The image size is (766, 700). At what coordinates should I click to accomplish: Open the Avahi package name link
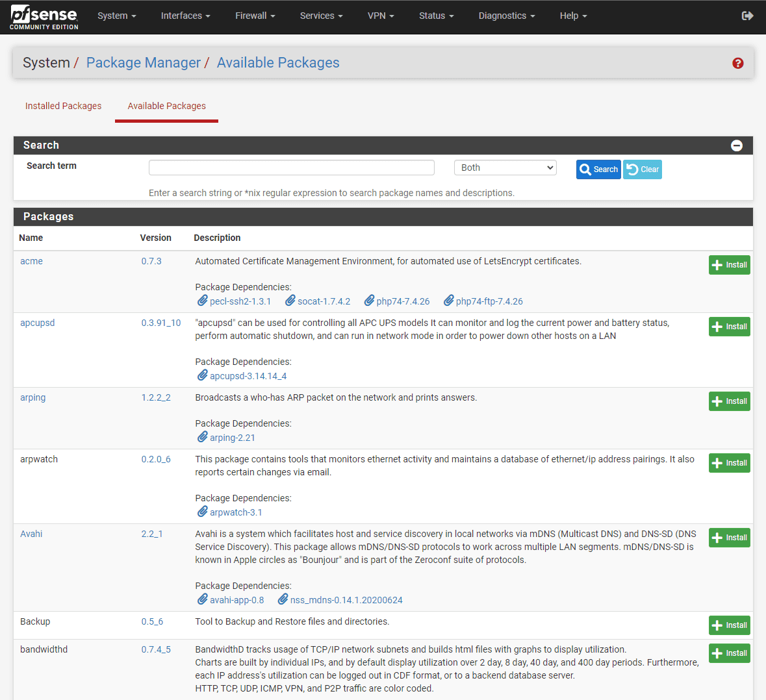point(31,534)
